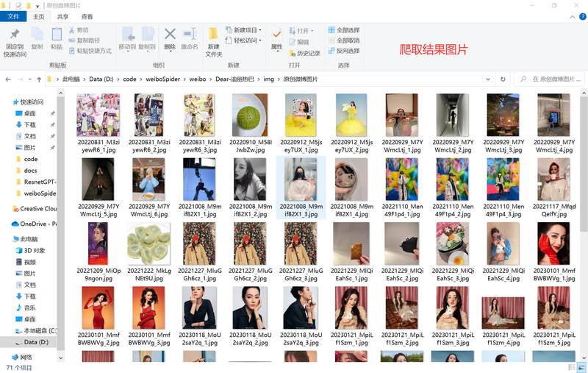Expand the chevron after Dear-迪丽热巴 in path
Image resolution: width=588 pixels, height=373 pixels.
pyautogui.click(x=259, y=79)
